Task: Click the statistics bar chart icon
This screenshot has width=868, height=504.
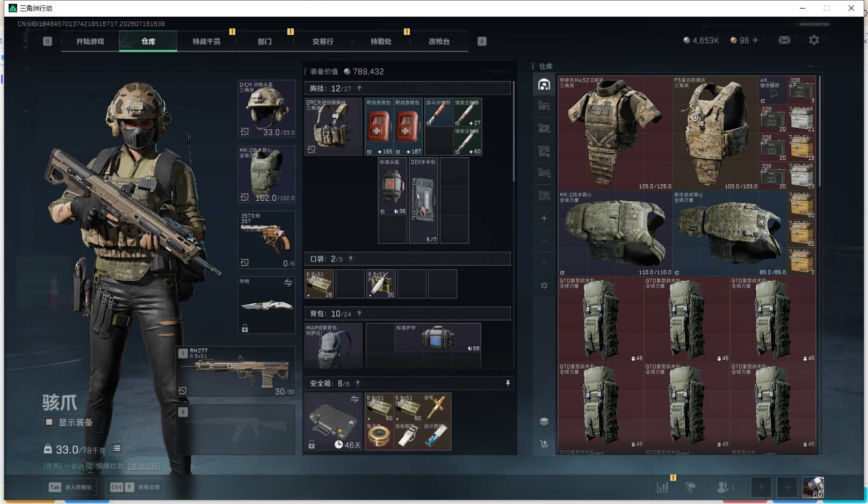Action: point(663,487)
